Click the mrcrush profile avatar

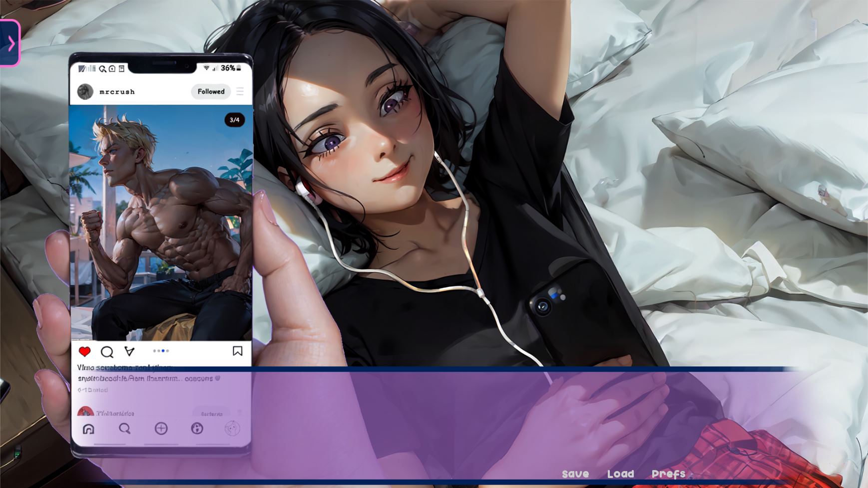tap(85, 92)
